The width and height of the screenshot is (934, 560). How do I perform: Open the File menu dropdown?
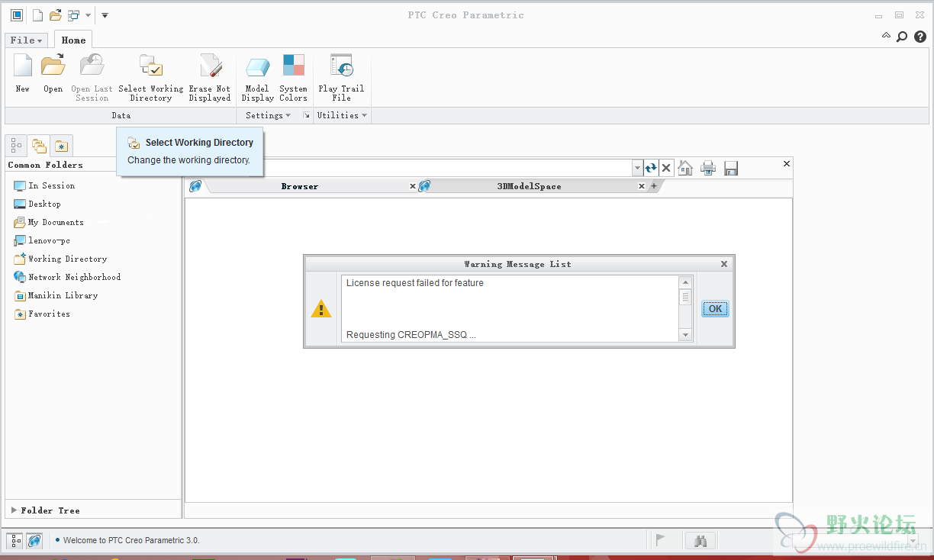coord(27,40)
